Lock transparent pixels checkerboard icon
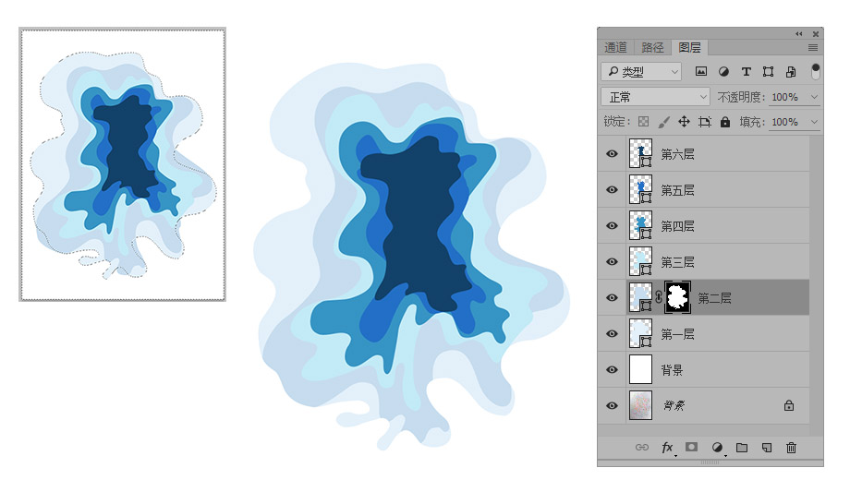 (643, 122)
